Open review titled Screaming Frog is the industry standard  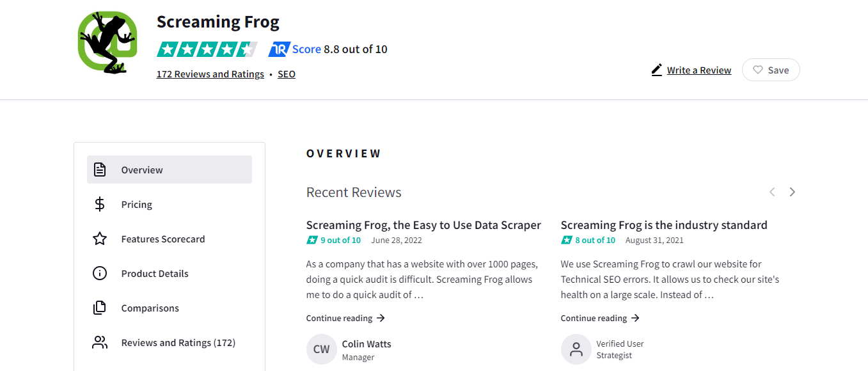pyautogui.click(x=664, y=225)
